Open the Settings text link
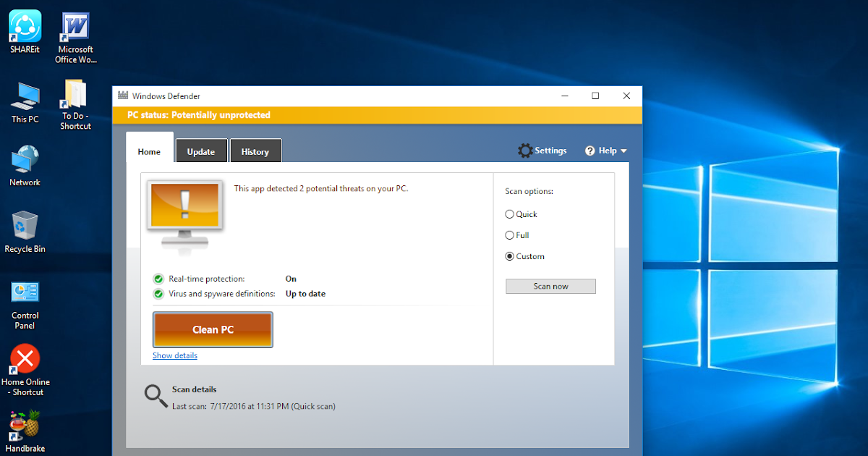 [550, 151]
